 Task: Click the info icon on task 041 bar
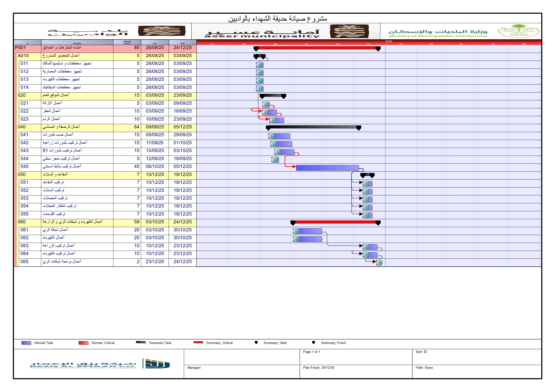point(271,136)
